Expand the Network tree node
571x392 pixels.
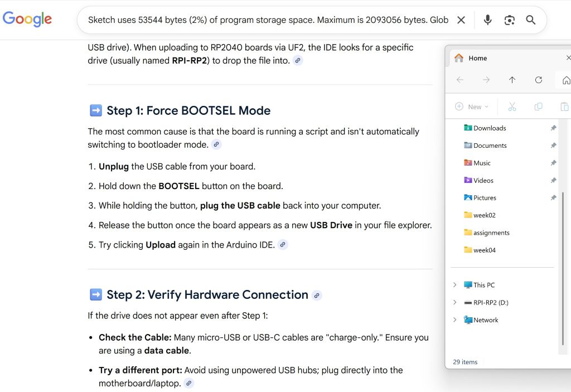click(455, 320)
